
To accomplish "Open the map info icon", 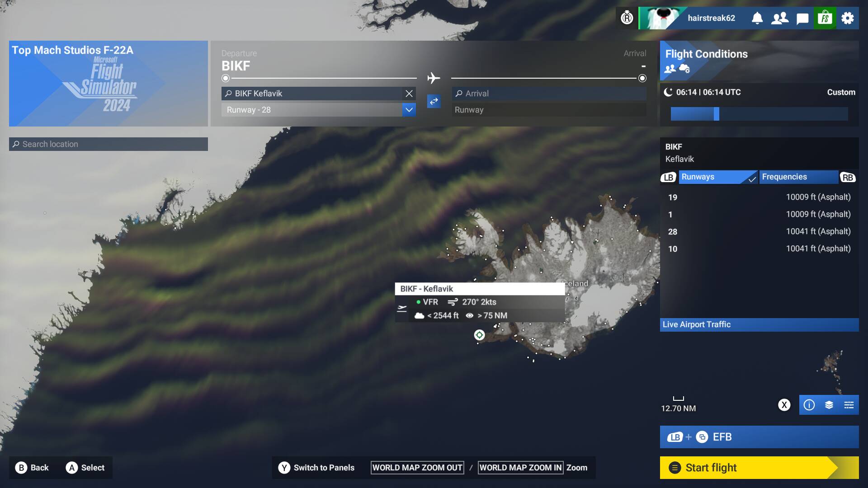I will [809, 405].
